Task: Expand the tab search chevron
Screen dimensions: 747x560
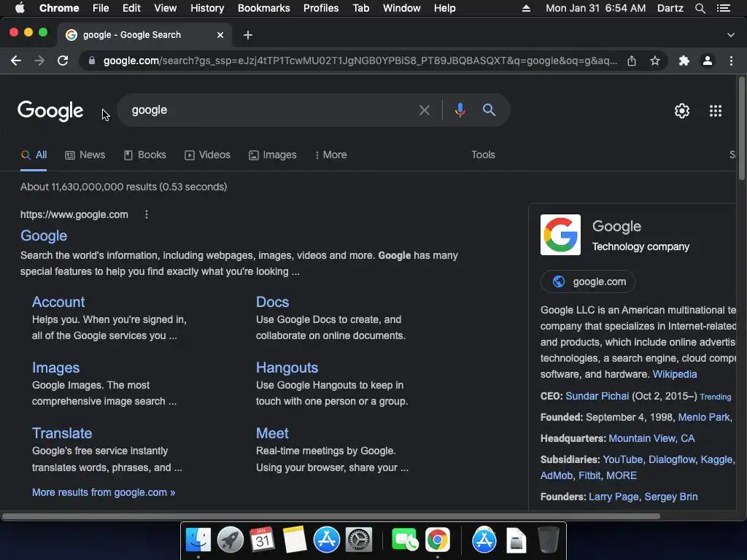Action: coord(731,35)
